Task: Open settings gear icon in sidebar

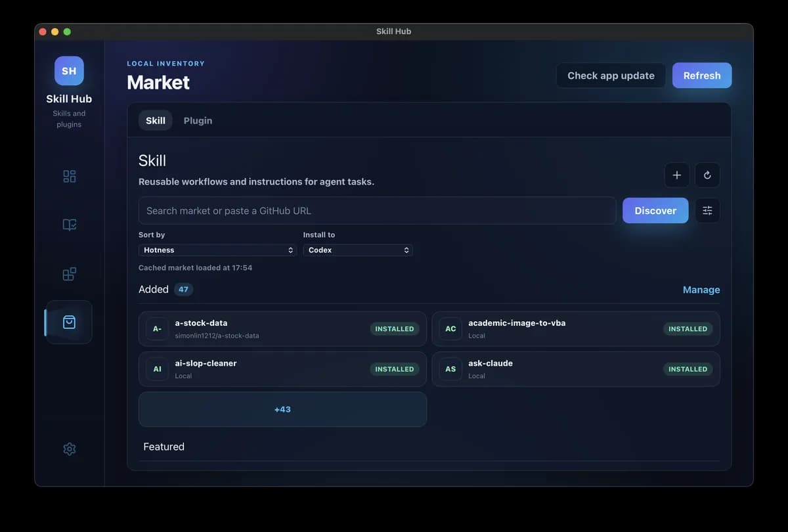Action: pos(69,449)
